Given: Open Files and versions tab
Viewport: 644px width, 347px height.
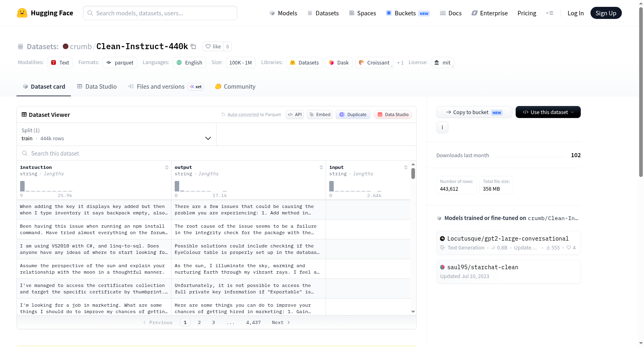Looking at the screenshot, I should coord(165,86).
